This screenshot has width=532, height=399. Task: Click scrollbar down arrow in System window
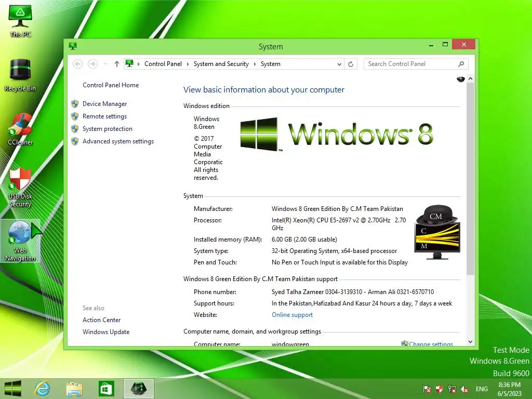(470, 342)
